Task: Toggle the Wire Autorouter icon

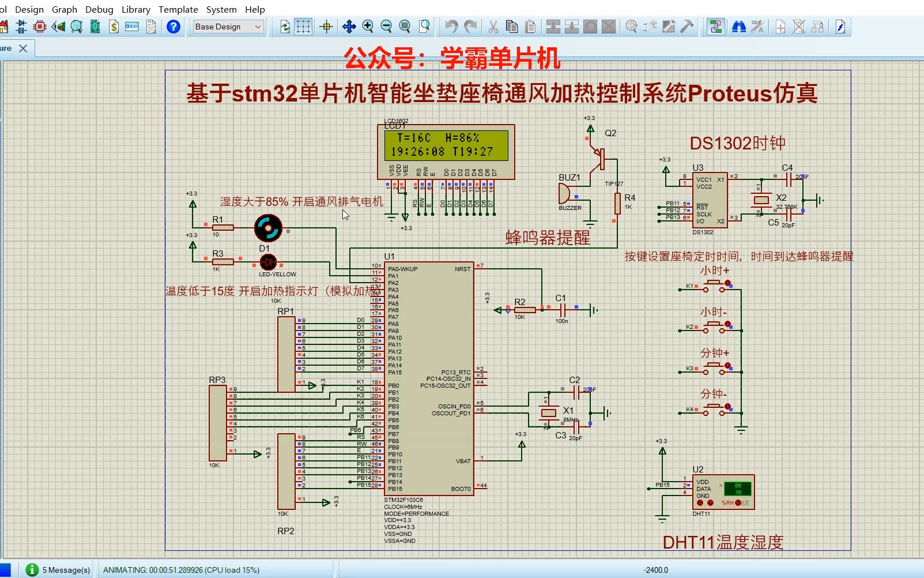Action: (716, 27)
